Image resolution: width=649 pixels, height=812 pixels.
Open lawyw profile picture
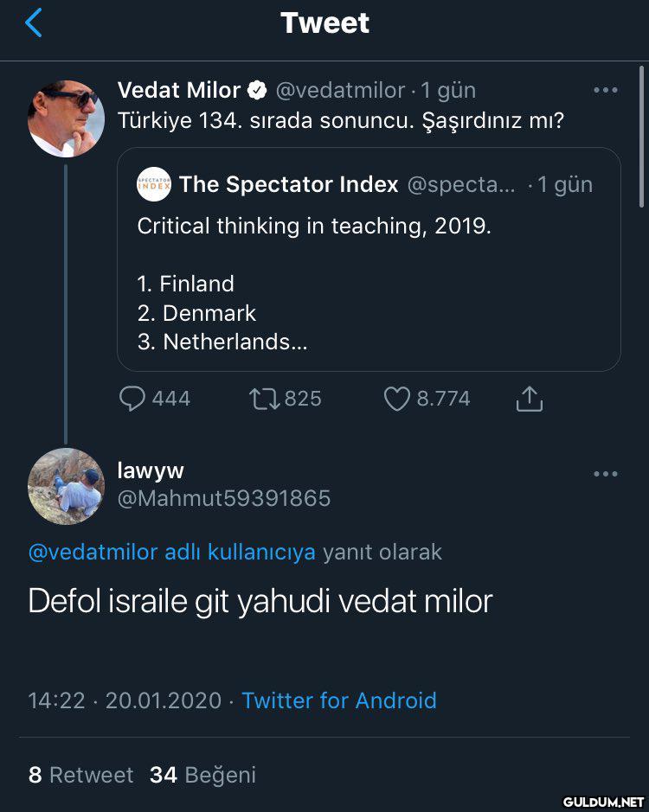(x=67, y=486)
